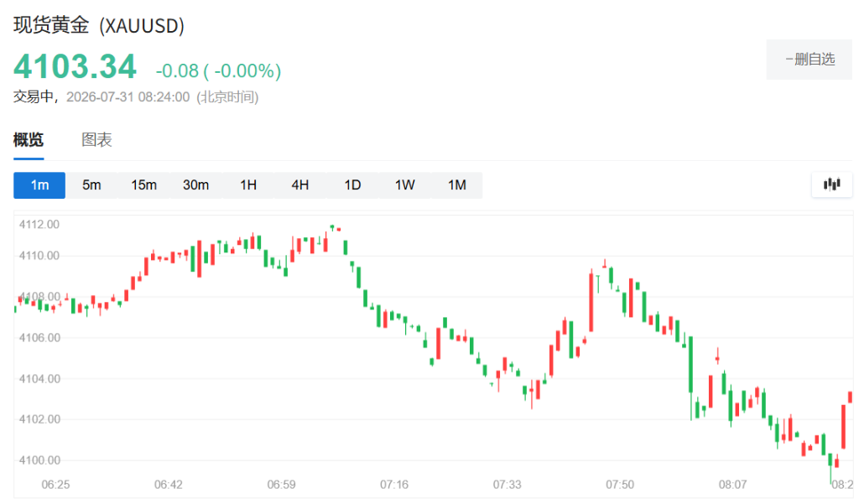Click the -0.08 (-0.00%) price change
The height and width of the screenshot is (504, 859).
click(218, 70)
